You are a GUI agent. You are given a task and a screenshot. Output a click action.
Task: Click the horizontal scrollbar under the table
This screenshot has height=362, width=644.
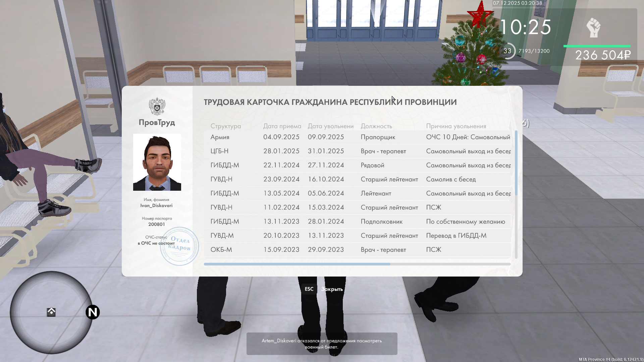click(297, 264)
